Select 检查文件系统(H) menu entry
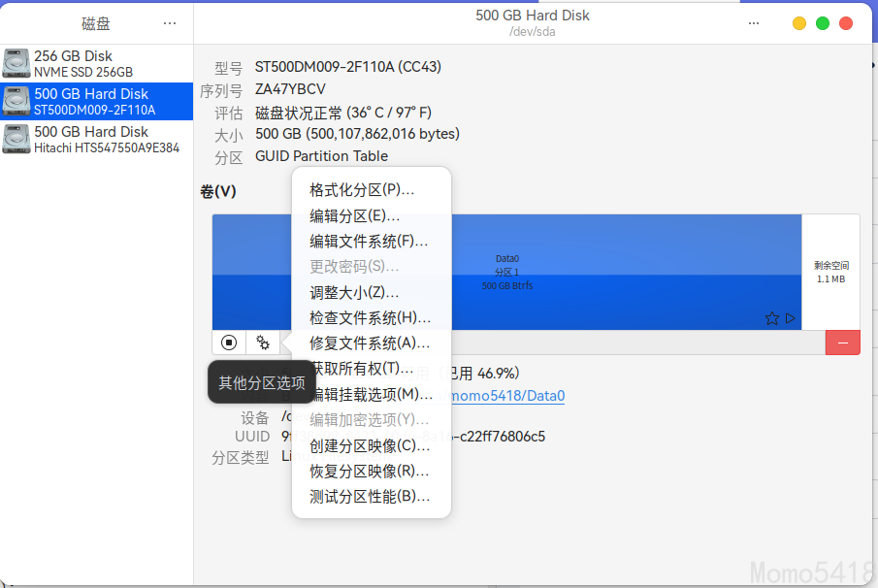Screen dimensions: 878x588 click(x=370, y=317)
